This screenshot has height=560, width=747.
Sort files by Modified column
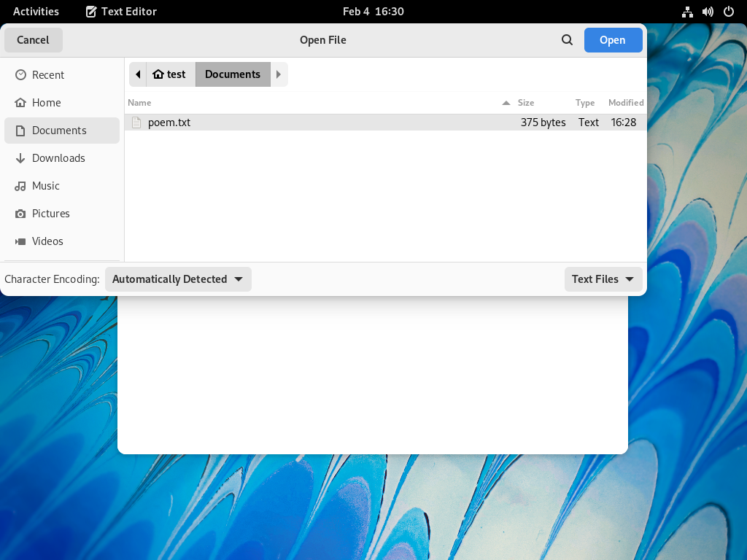tap(625, 102)
